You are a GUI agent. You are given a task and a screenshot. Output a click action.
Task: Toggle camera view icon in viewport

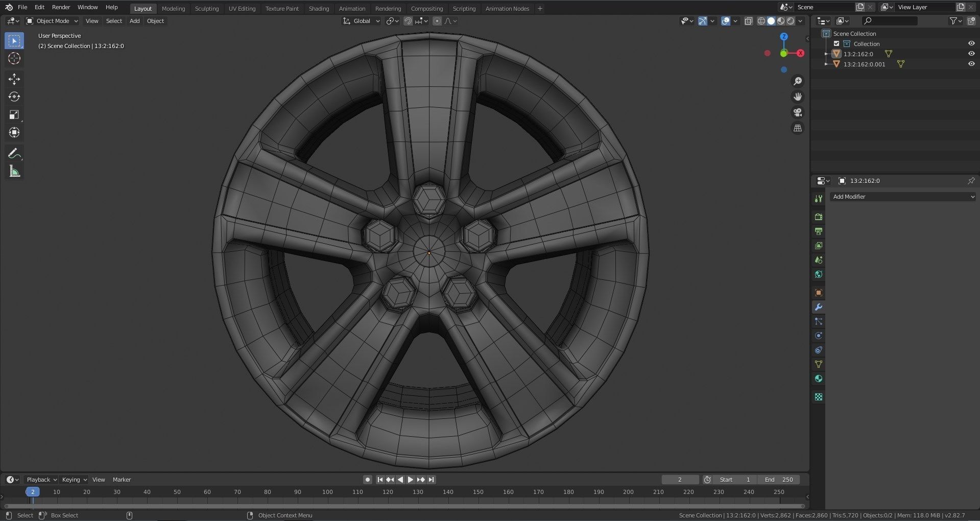click(798, 112)
